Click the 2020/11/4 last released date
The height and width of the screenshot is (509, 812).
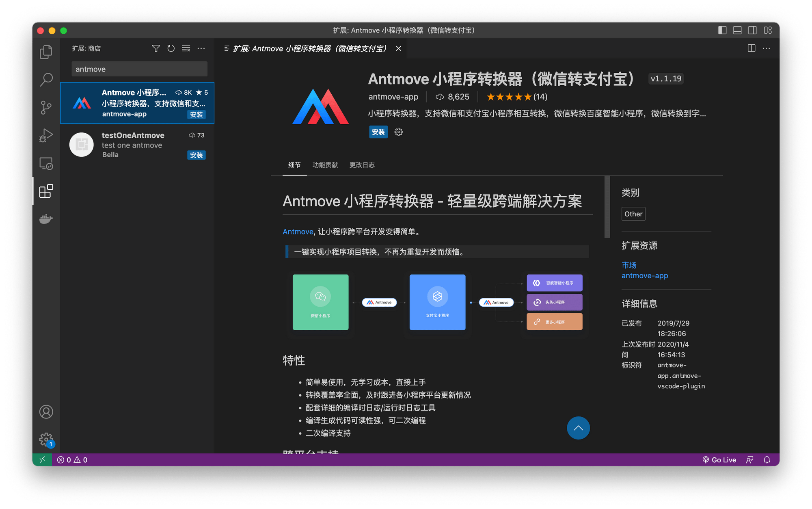[673, 349]
